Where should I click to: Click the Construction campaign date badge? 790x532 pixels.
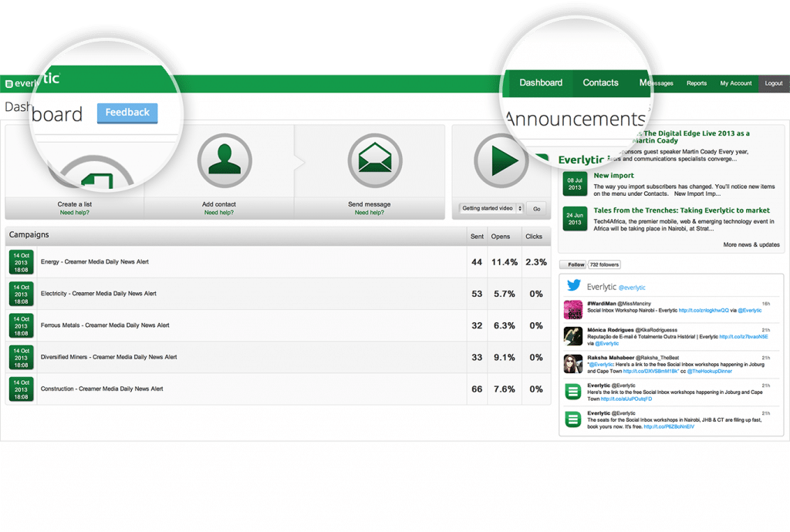pos(21,389)
